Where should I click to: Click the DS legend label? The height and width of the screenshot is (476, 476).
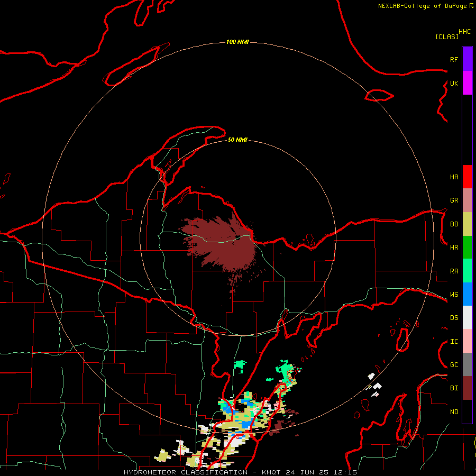point(454,317)
